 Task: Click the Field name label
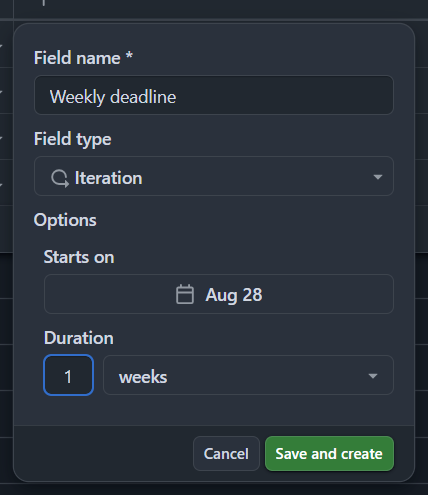tap(77, 58)
